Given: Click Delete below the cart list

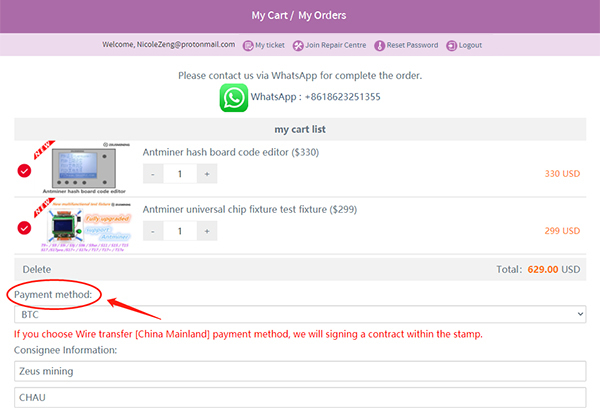Looking at the screenshot, I should tap(37, 269).
